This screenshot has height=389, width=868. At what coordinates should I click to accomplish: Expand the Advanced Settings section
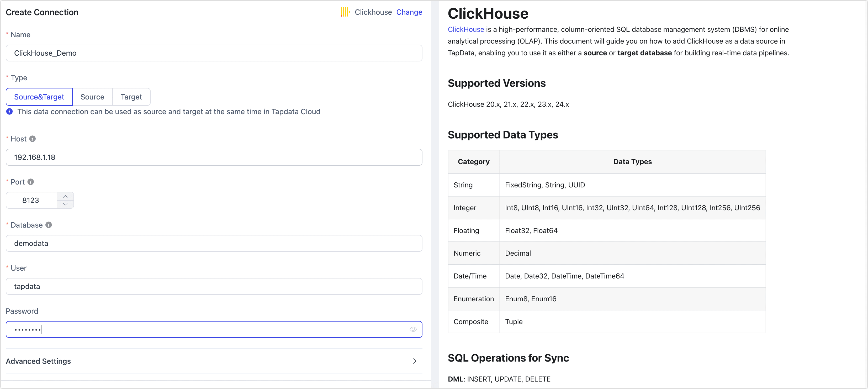tap(38, 361)
